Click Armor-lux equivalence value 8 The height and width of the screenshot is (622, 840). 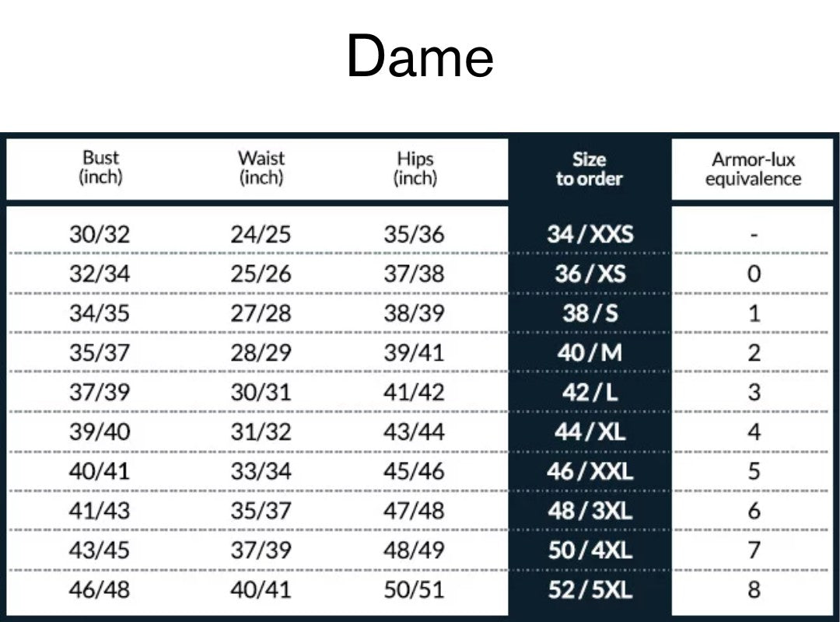[754, 590]
